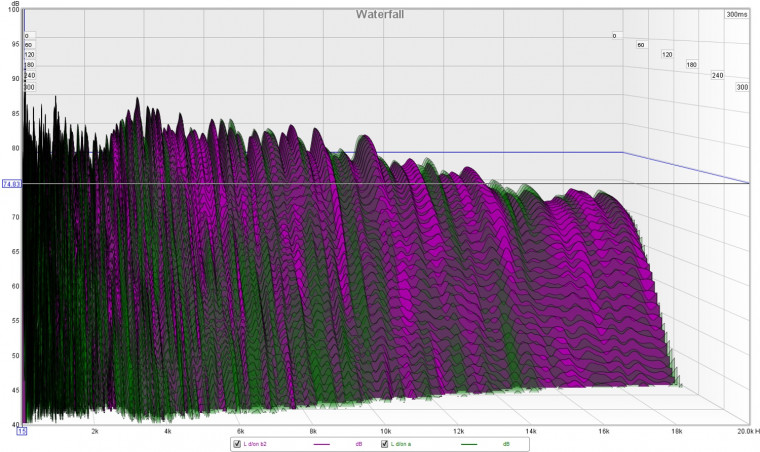Click the 10k frequency axis tick

(385, 431)
